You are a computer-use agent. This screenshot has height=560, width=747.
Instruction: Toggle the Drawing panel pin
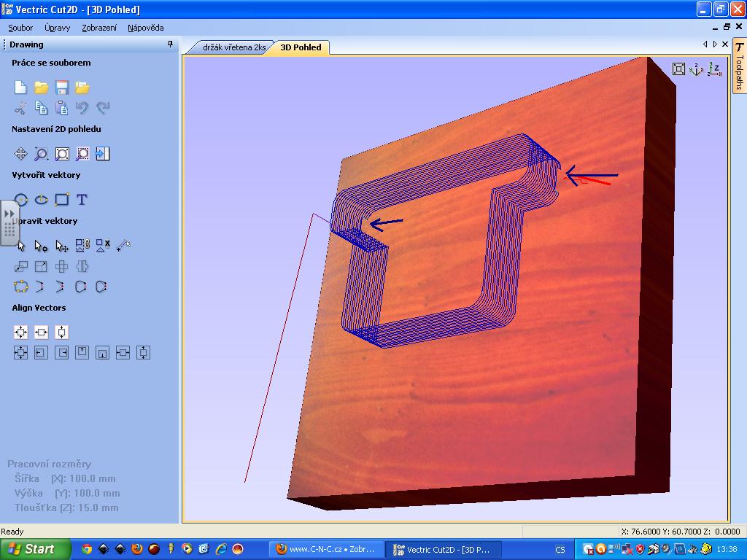[171, 44]
